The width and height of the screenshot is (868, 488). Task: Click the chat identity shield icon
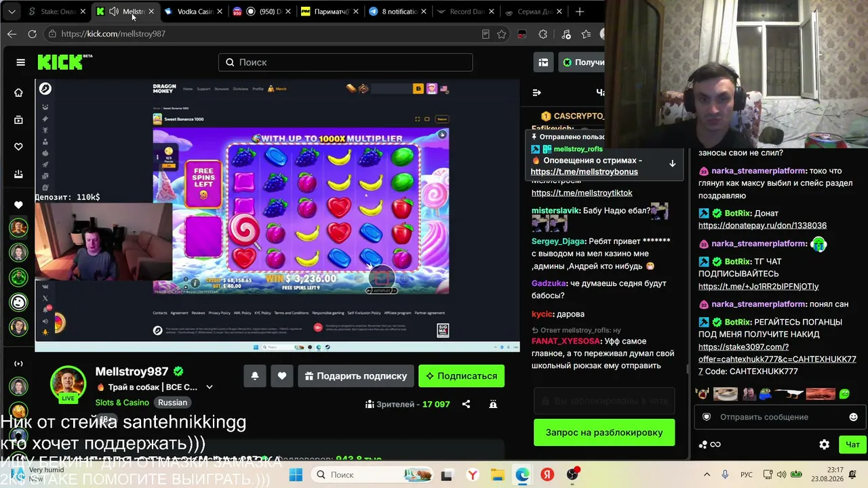[x=707, y=417]
